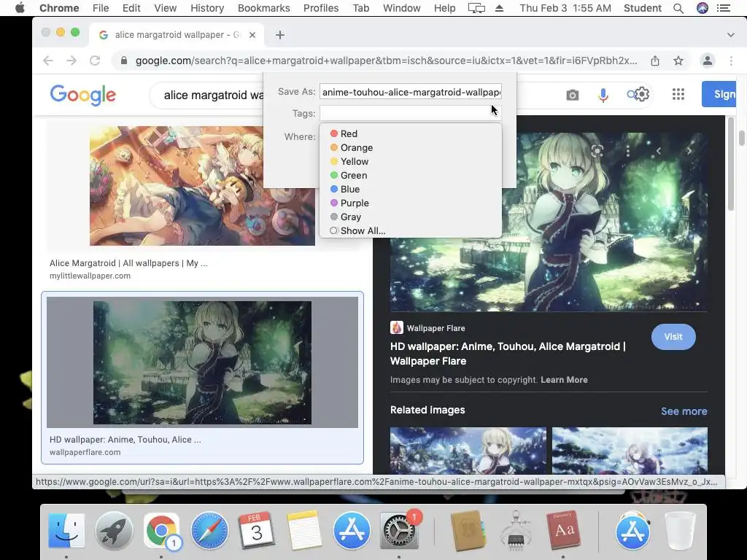
Task: Open Notes from the Dock
Action: tap(304, 530)
